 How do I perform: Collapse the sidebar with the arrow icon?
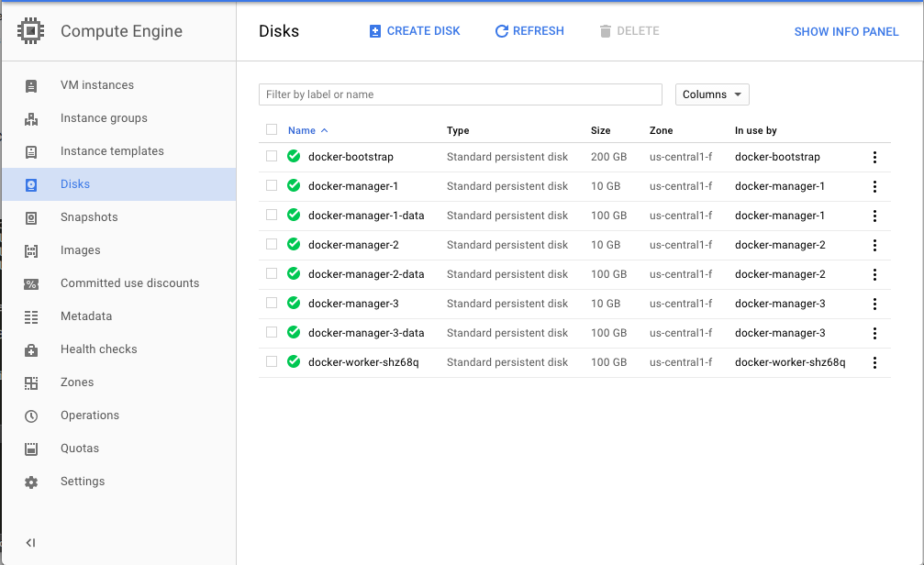(30, 543)
